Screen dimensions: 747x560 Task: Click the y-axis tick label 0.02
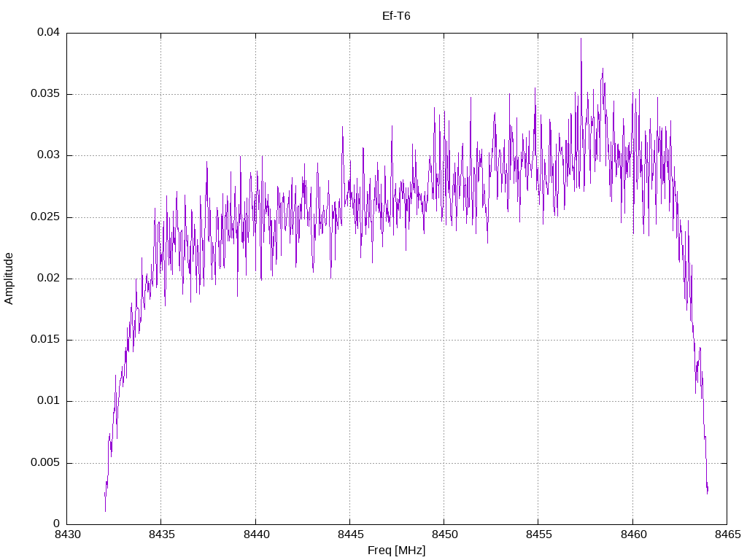tap(49, 278)
